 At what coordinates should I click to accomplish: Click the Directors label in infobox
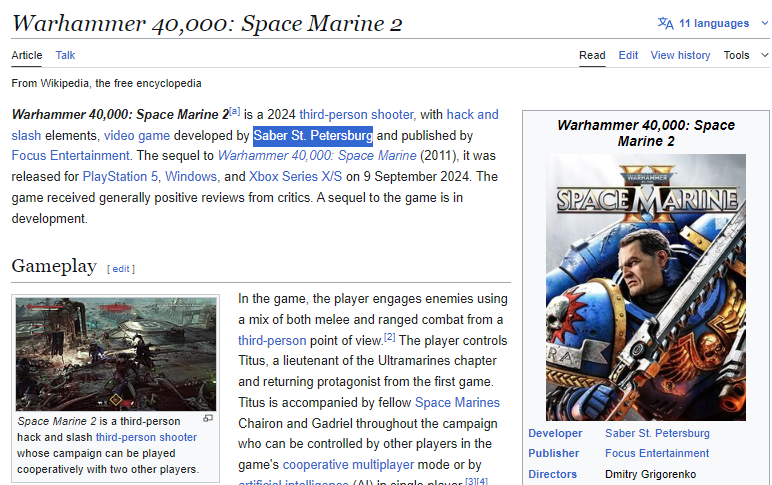(x=552, y=474)
